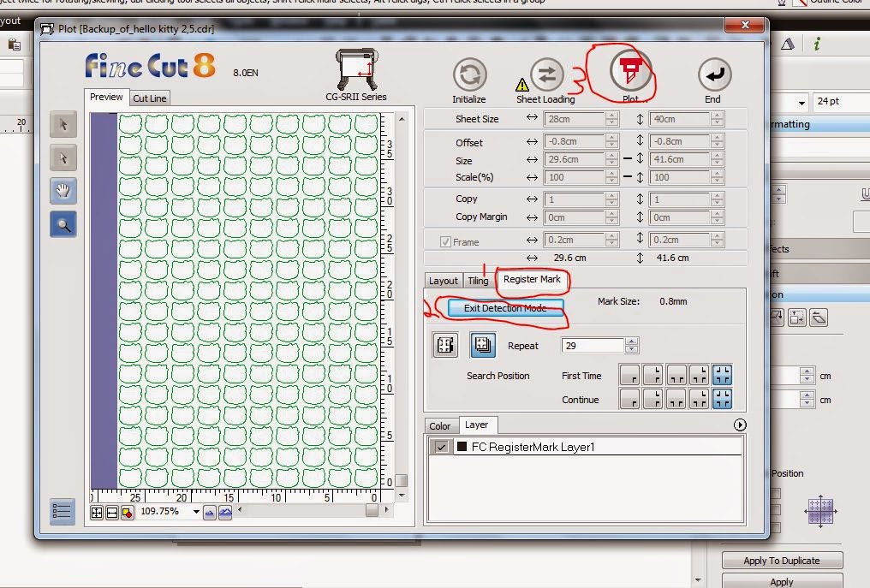Image resolution: width=870 pixels, height=588 pixels.
Task: Toggle FC RegisterMark Layer1 checkbox
Action: pyautogui.click(x=441, y=447)
